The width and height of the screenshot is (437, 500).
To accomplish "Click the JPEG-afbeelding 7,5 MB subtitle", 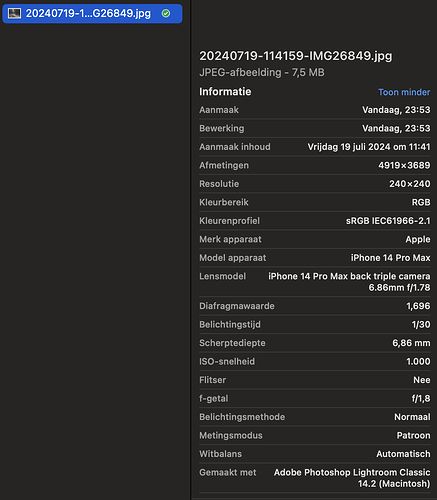I will tap(262, 72).
